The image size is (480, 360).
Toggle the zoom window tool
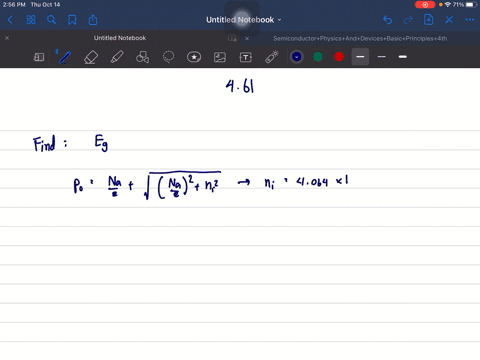(x=39, y=57)
